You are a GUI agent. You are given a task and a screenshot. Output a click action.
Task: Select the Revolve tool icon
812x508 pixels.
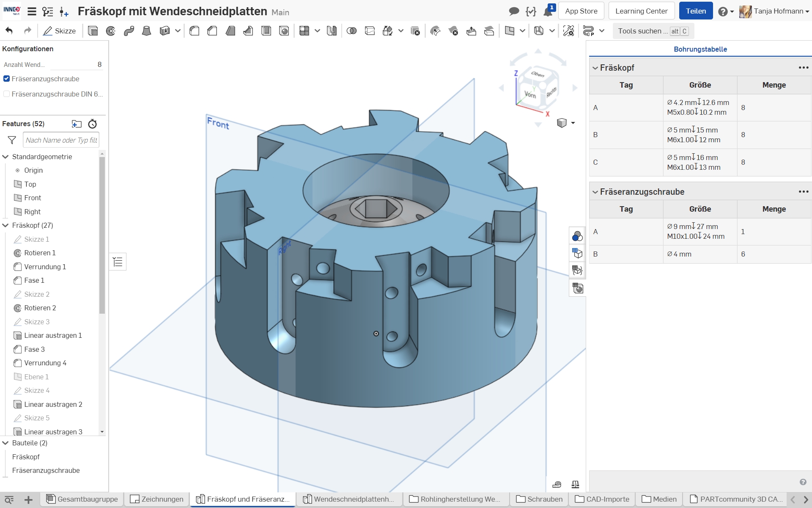(x=111, y=31)
